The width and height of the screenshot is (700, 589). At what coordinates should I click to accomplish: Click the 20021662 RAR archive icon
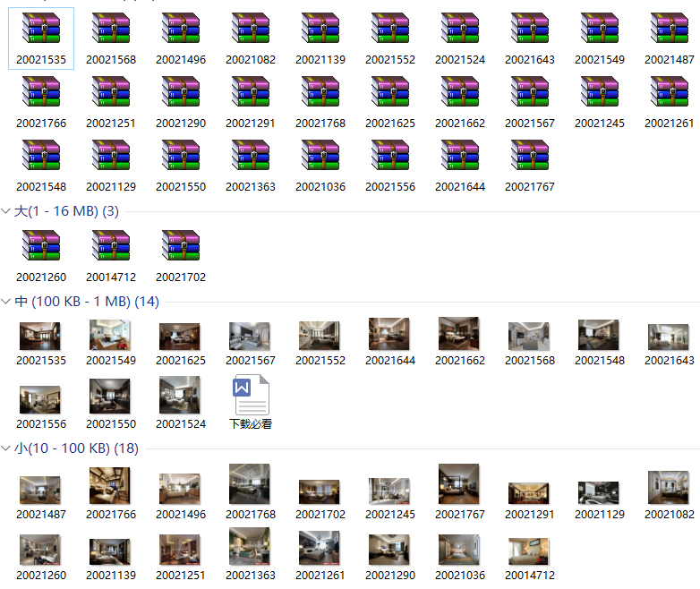460,91
